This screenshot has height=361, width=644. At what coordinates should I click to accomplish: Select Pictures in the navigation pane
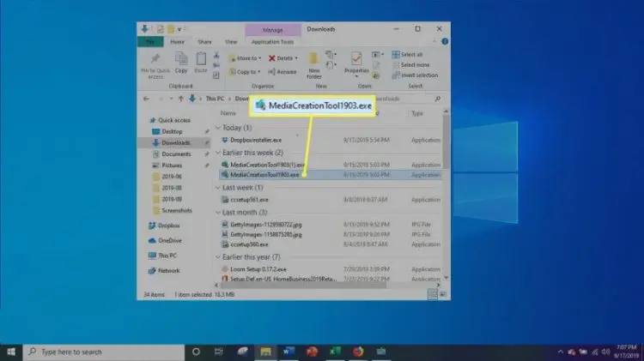pos(172,165)
